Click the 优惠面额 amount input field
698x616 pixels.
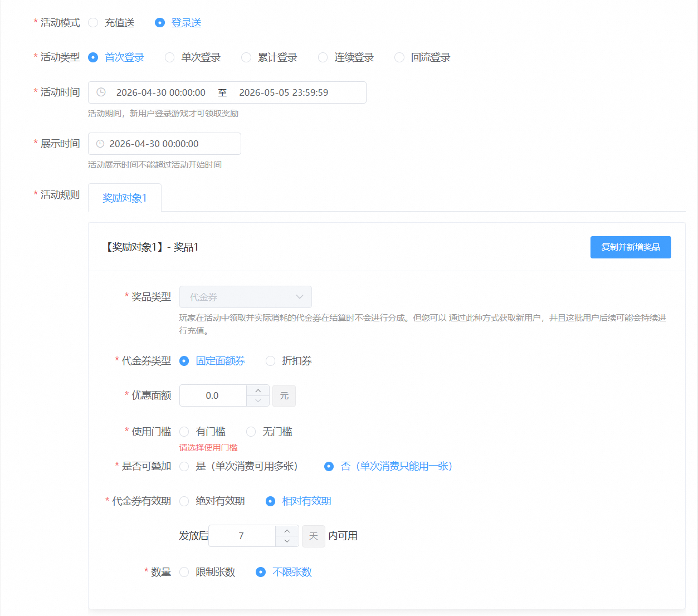[213, 395]
